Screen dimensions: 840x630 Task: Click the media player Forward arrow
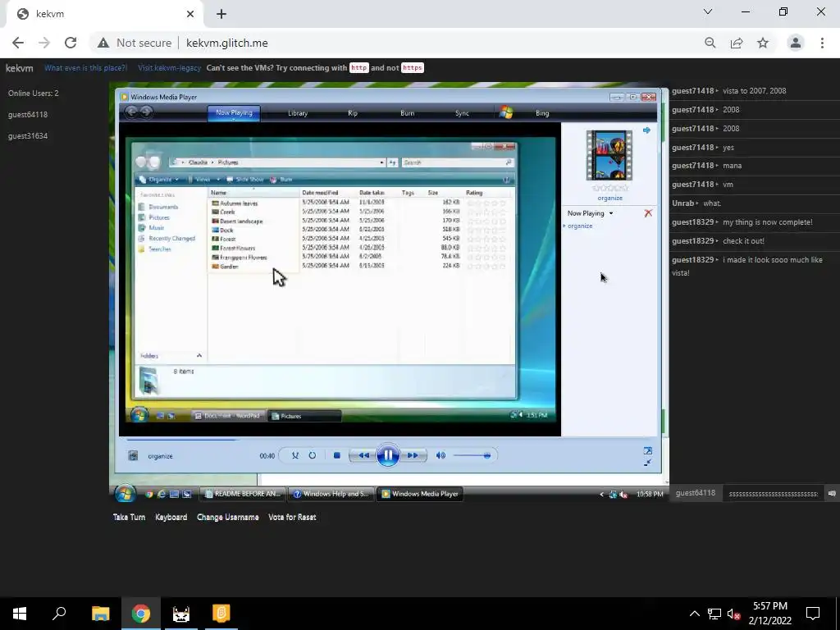[146, 112]
